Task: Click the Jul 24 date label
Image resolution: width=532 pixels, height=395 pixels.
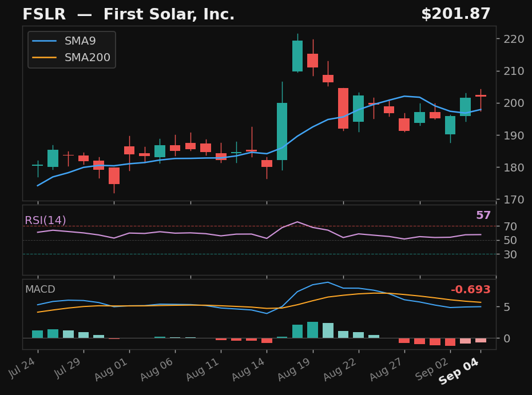Action: (x=22, y=368)
